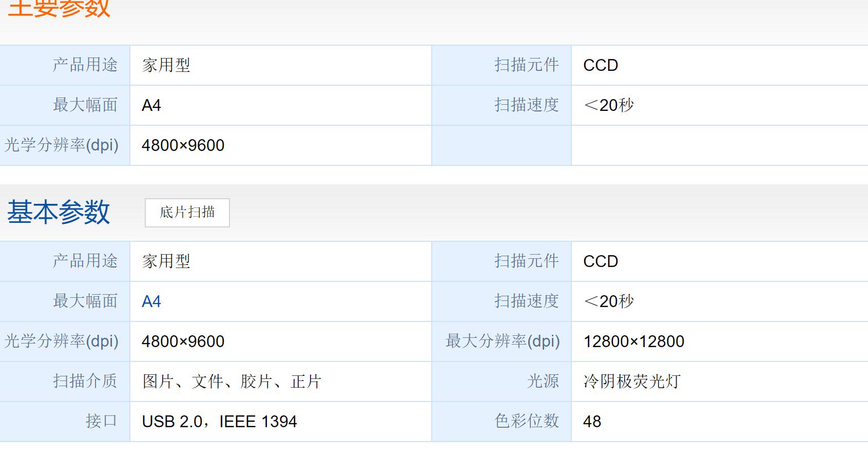Click the 12800×12800 max resolution value

[634, 341]
